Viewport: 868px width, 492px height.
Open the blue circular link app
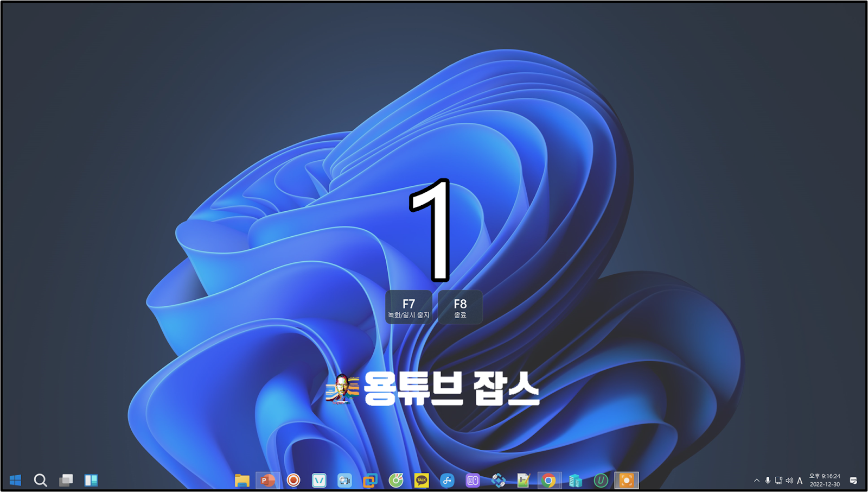pos(447,480)
